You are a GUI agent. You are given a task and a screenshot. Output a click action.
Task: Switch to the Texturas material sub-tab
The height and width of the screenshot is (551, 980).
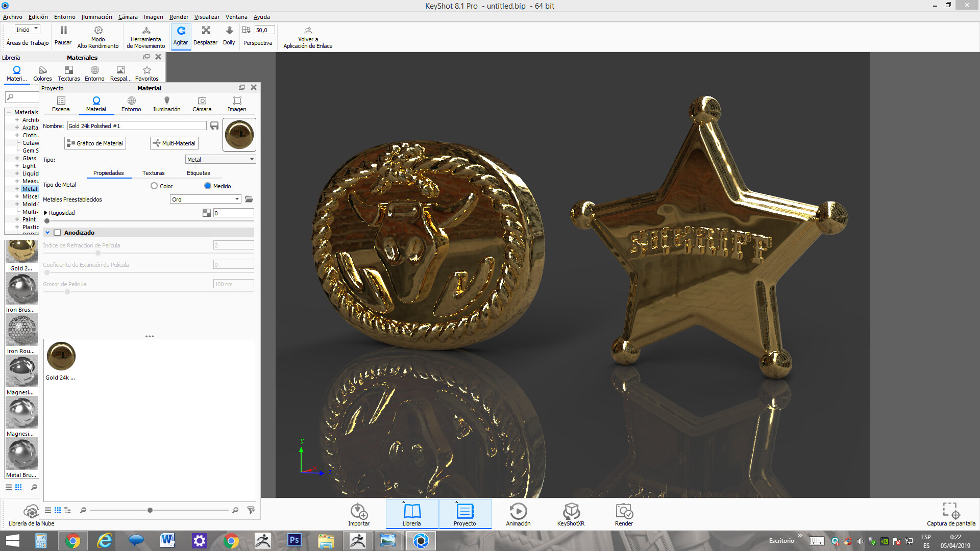pyautogui.click(x=154, y=173)
